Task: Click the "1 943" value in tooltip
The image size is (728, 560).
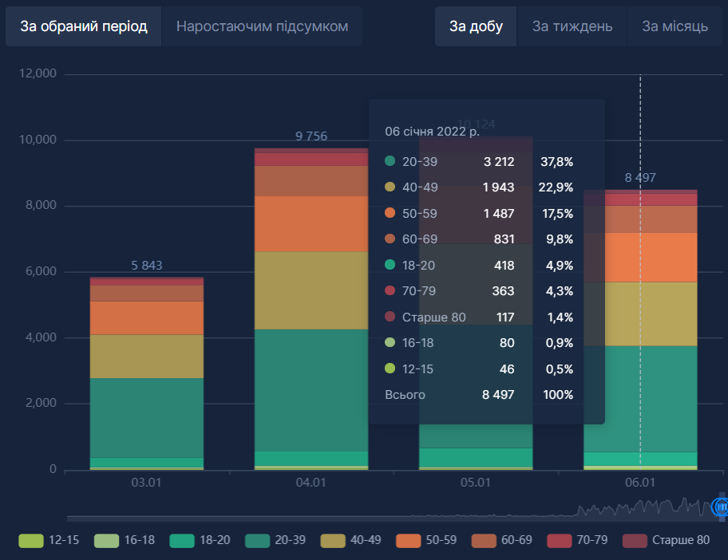Action: pos(499,187)
